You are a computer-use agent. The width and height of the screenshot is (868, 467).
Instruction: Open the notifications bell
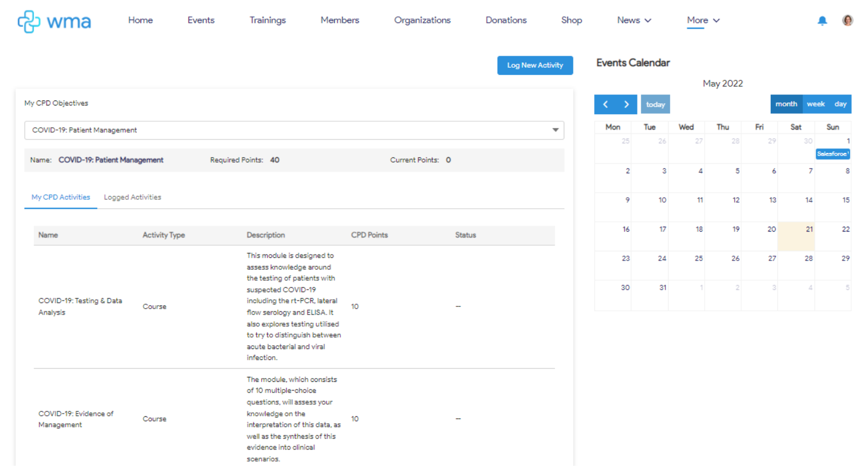tap(822, 21)
